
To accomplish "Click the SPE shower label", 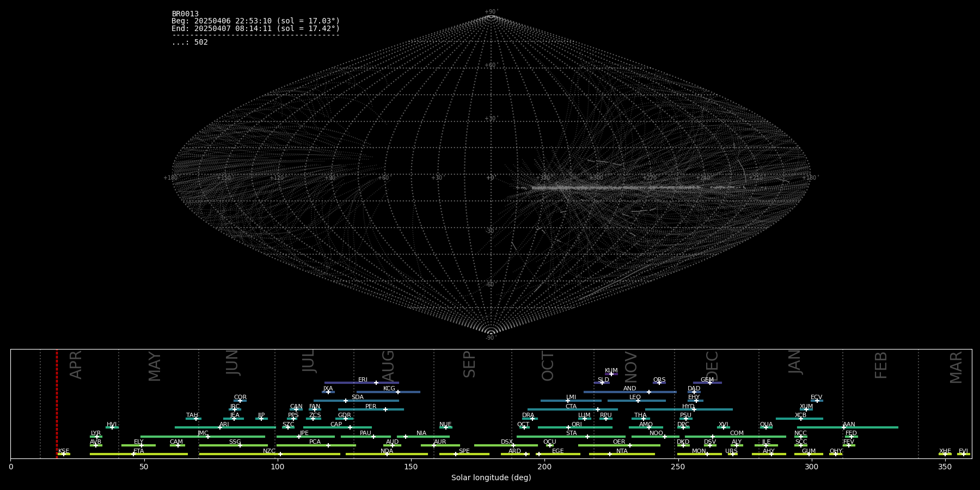I will pyautogui.click(x=464, y=451).
